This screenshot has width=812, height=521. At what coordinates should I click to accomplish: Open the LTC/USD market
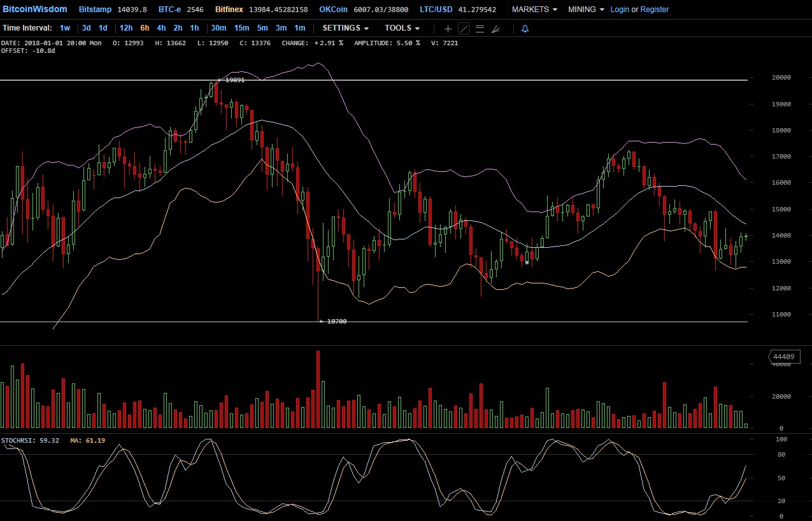[x=436, y=10]
